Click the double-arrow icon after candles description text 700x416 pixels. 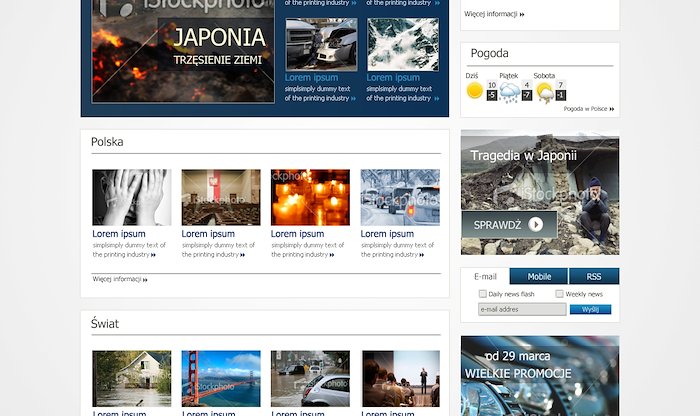tap(332, 255)
